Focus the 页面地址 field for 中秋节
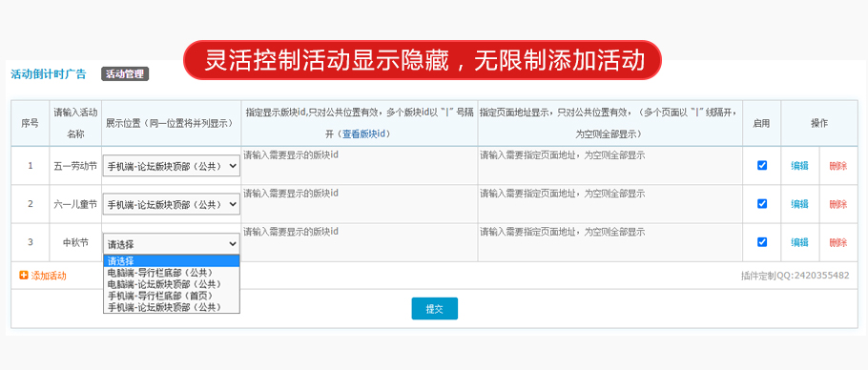868x370 pixels. (610, 242)
